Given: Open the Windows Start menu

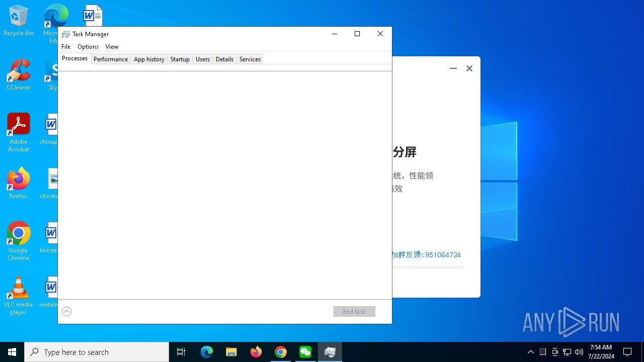Looking at the screenshot, I should coord(12,352).
